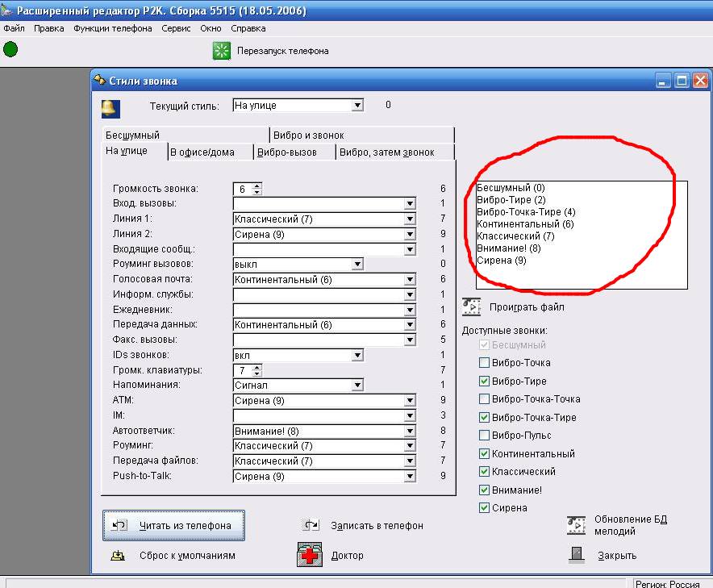The width and height of the screenshot is (713, 588).
Task: Decrease Громк. клавиатуры with down arrow
Action: [x=257, y=373]
